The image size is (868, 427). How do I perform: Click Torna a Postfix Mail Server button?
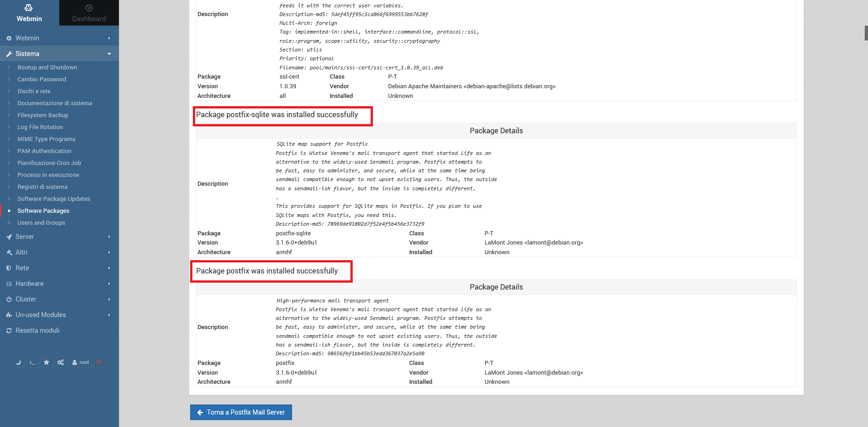click(x=241, y=412)
